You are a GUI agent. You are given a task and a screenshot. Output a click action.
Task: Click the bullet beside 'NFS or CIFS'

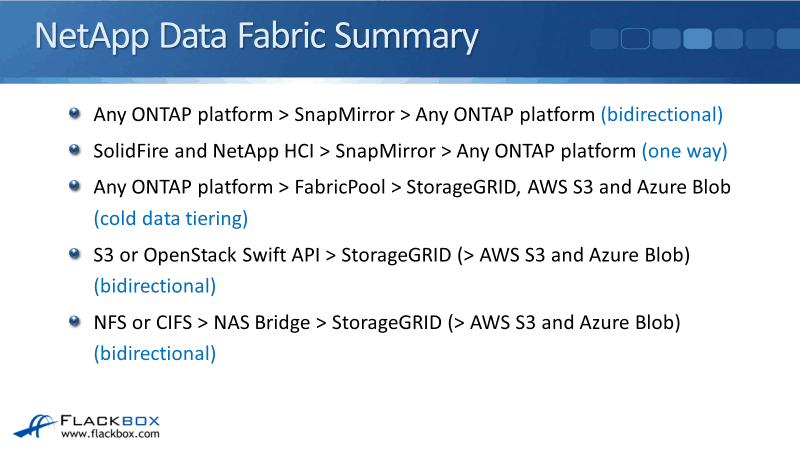pos(74,321)
